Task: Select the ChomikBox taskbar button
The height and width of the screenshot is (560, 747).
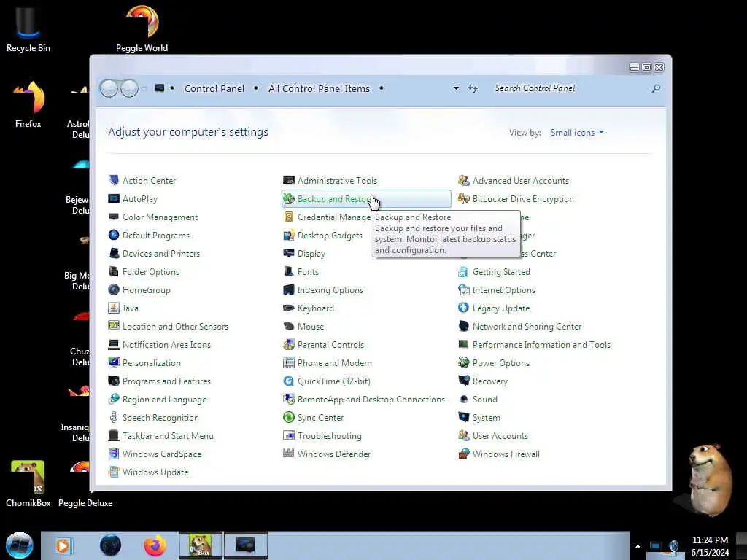Action: click(200, 545)
